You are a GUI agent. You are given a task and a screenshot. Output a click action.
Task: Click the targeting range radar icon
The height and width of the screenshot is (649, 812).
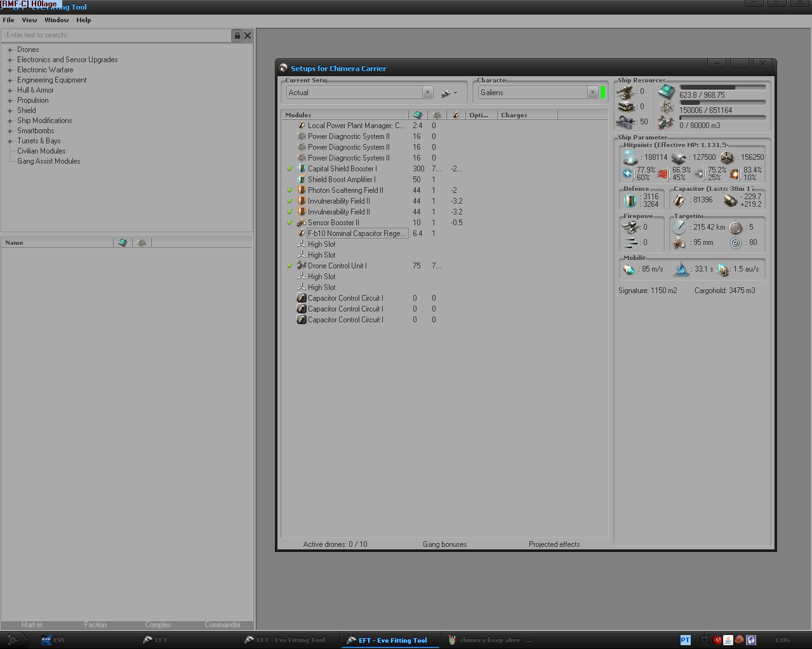(679, 227)
